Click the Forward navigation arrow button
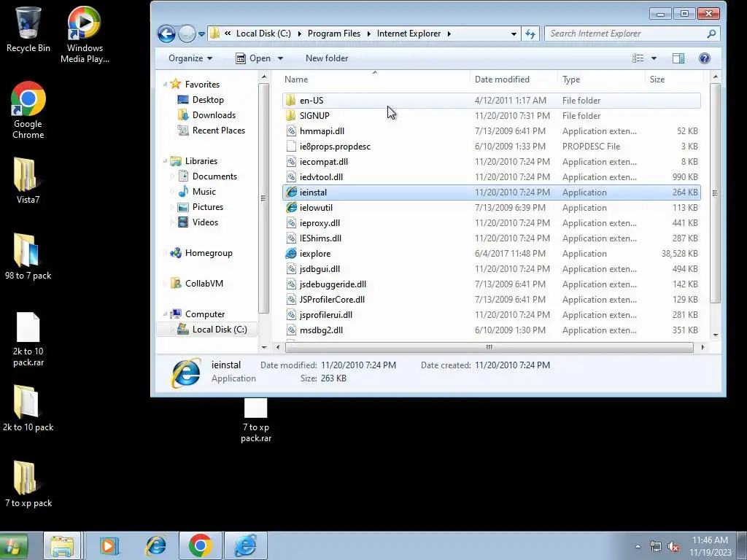 (187, 34)
